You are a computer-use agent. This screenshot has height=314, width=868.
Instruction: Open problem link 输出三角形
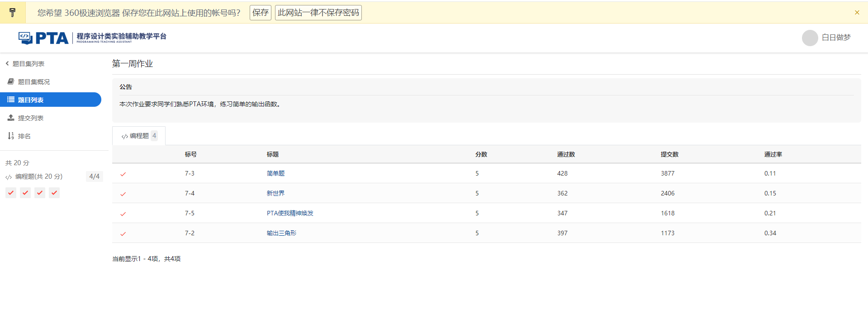pyautogui.click(x=281, y=233)
